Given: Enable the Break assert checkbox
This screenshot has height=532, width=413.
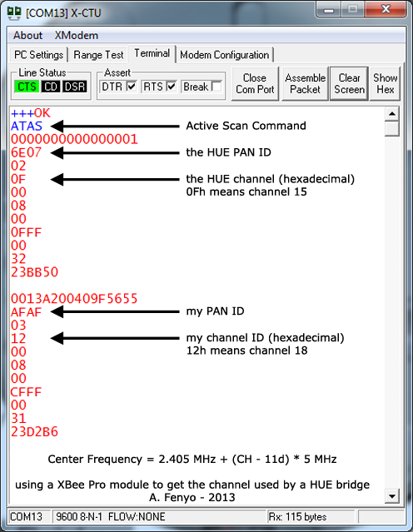Looking at the screenshot, I should coord(216,87).
